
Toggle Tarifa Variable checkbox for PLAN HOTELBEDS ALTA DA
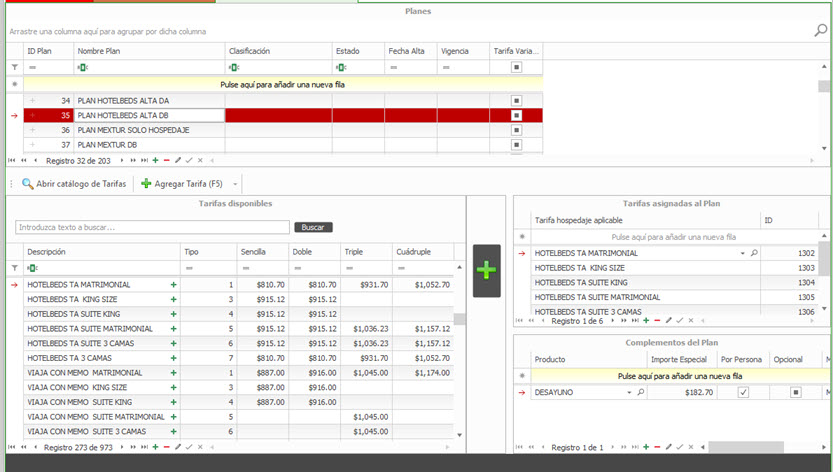tap(516, 101)
